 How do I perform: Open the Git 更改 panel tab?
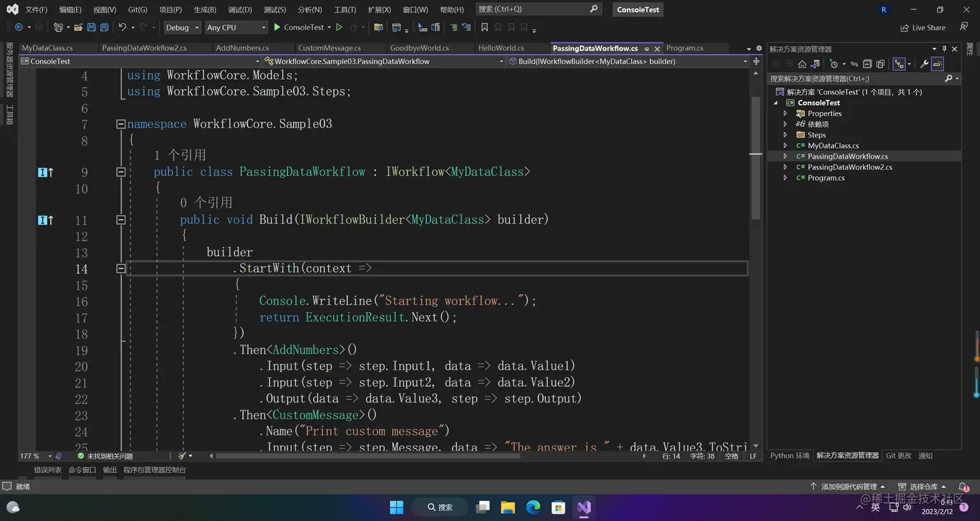click(898, 456)
